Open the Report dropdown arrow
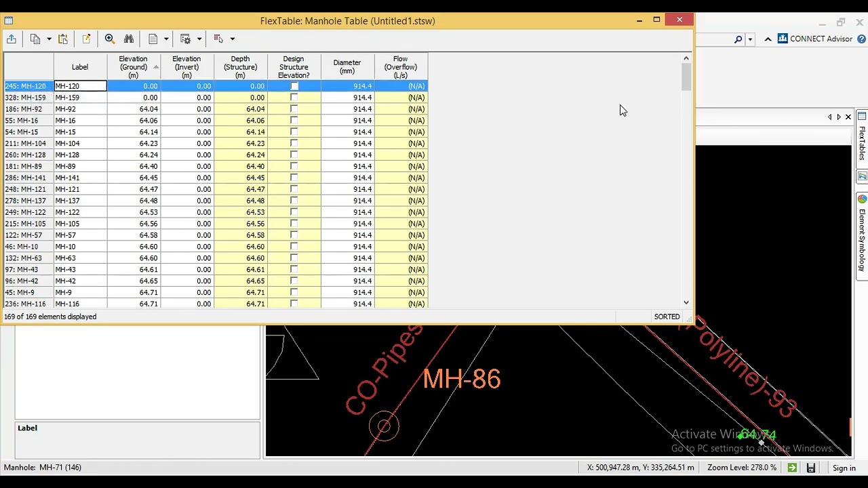 click(x=166, y=39)
